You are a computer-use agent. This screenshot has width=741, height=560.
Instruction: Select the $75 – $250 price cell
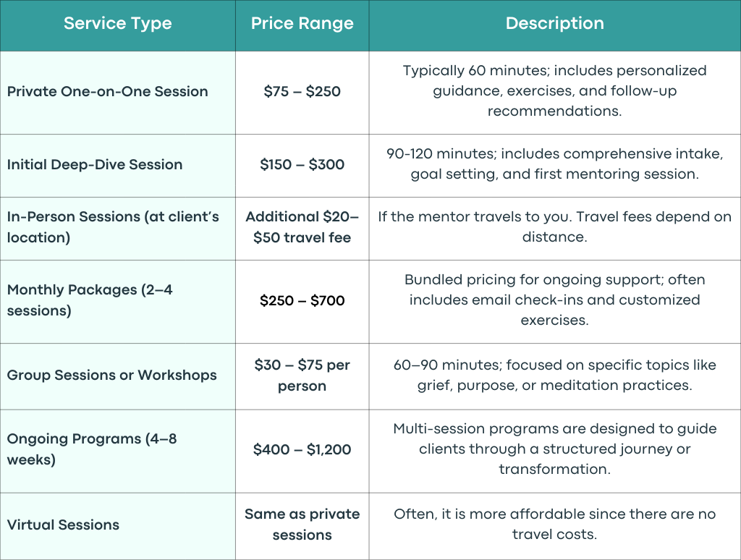tap(302, 92)
